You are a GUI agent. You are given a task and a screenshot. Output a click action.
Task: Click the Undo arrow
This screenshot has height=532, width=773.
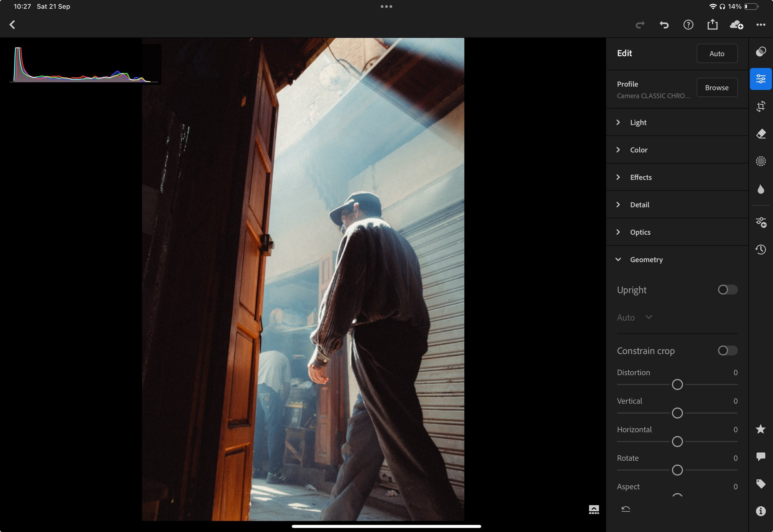click(x=664, y=25)
